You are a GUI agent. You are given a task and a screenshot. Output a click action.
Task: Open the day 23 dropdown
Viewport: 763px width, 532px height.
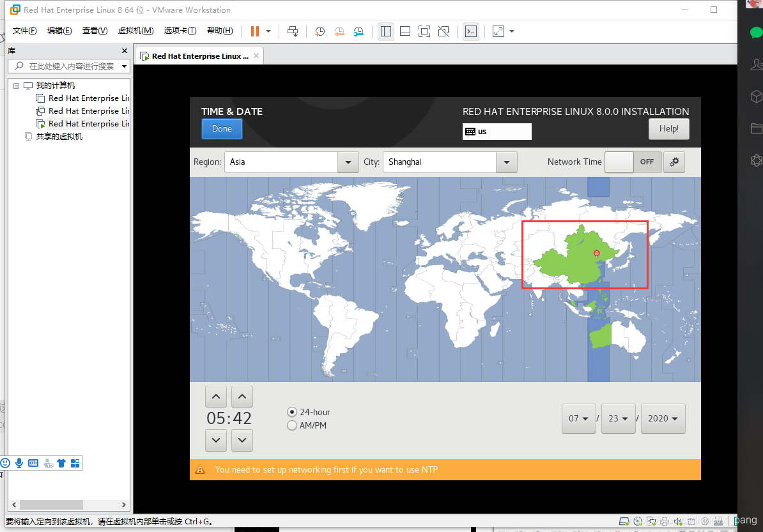(618, 418)
